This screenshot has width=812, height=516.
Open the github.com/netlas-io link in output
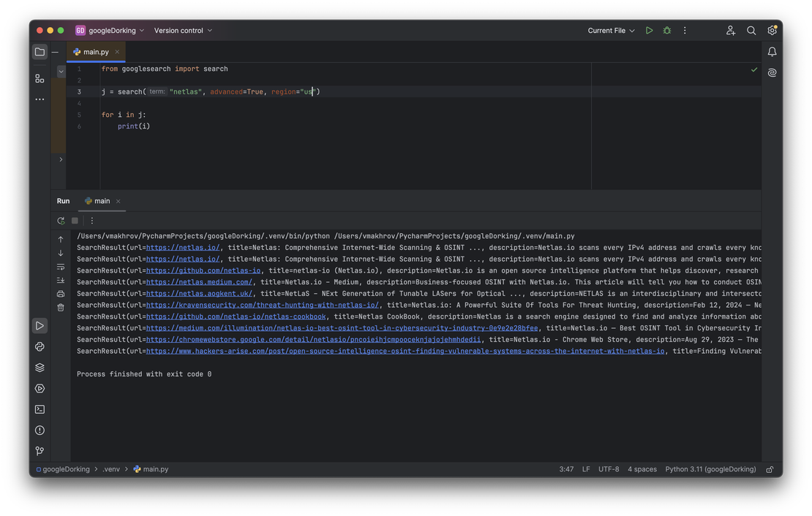pyautogui.click(x=203, y=270)
